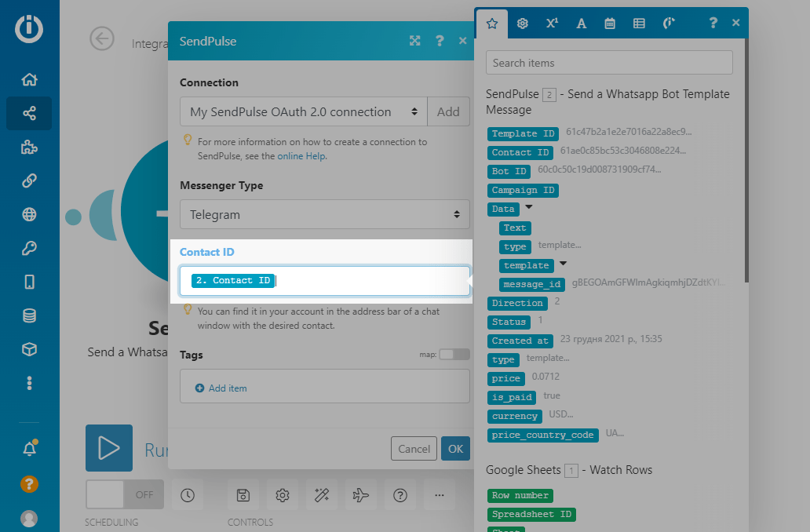Image resolution: width=810 pixels, height=532 pixels.
Task: Toggle scheduling OFF switch
Action: pyautogui.click(x=125, y=495)
